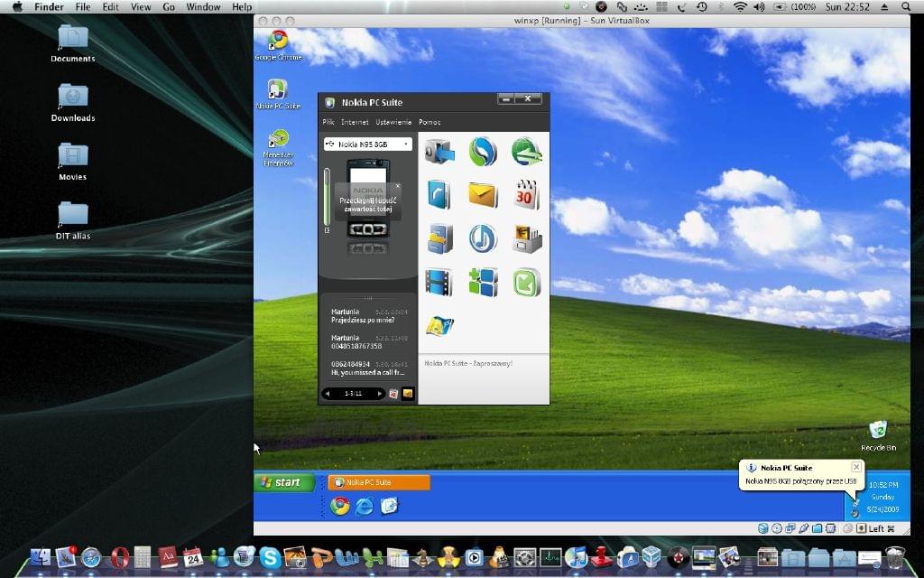Open Safari from the Dock
The image size is (924, 578).
(x=91, y=557)
